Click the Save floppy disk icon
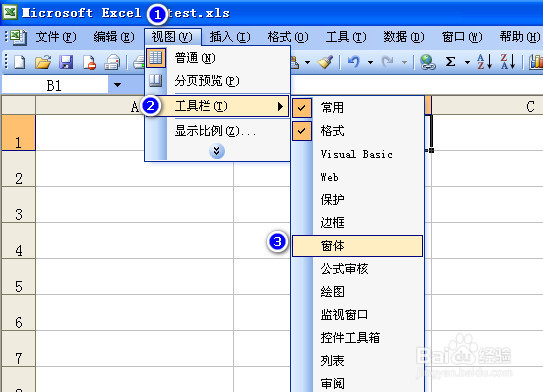Image resolution: width=543 pixels, height=392 pixels. pos(66,62)
